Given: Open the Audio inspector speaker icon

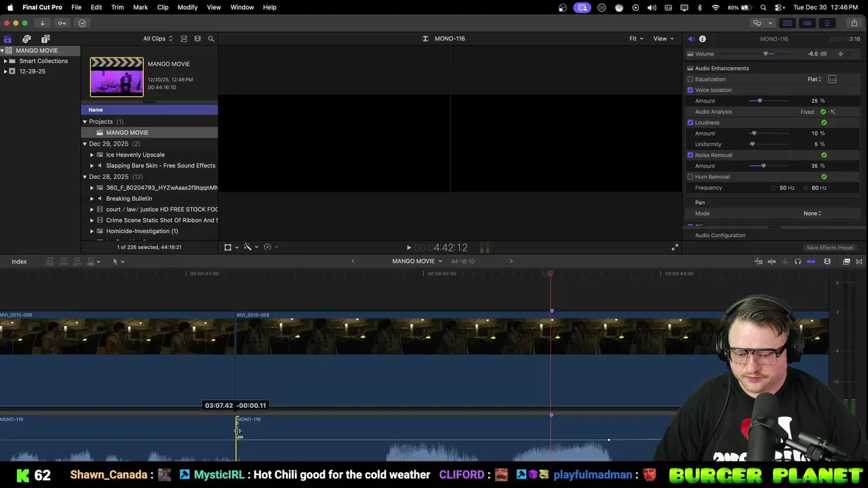Looking at the screenshot, I should point(690,39).
